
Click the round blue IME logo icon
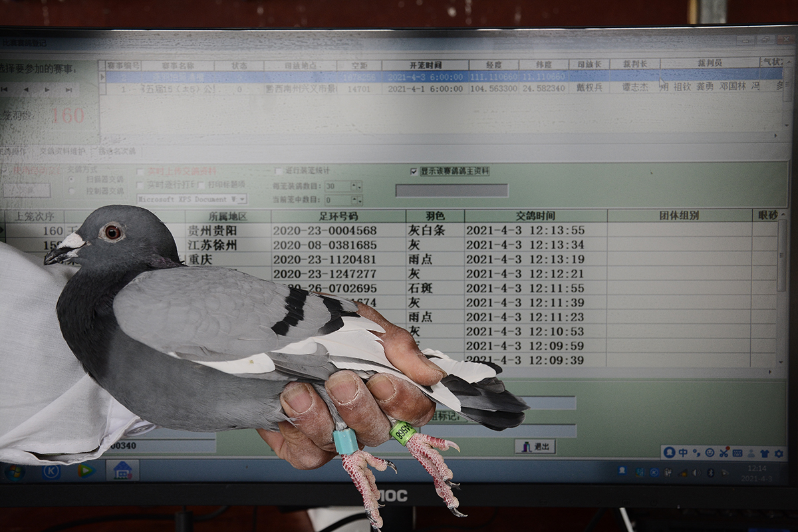click(670, 453)
